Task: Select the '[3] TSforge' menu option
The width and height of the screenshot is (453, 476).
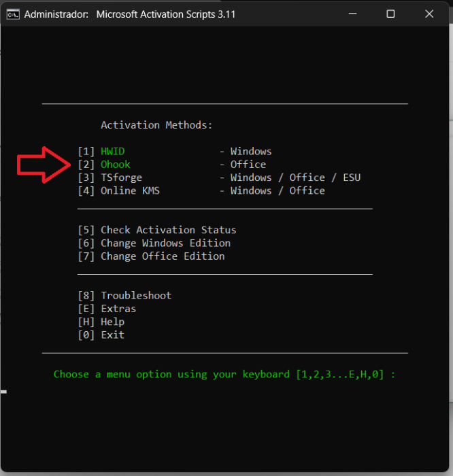Action: click(x=110, y=177)
